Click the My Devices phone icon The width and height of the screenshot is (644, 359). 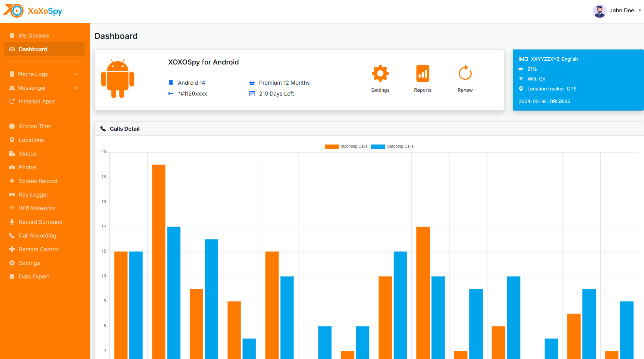[x=12, y=35]
